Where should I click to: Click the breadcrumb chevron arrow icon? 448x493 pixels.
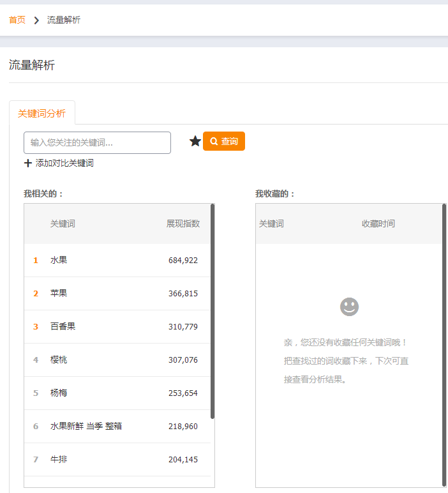coord(36,20)
